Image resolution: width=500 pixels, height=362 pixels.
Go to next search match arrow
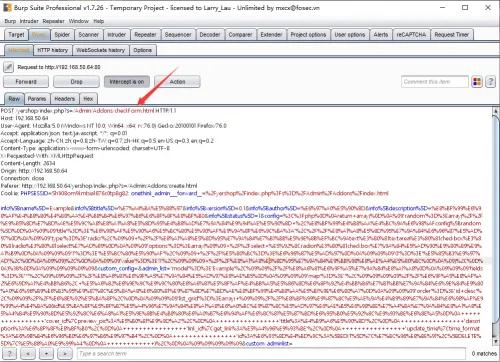point(65,353)
